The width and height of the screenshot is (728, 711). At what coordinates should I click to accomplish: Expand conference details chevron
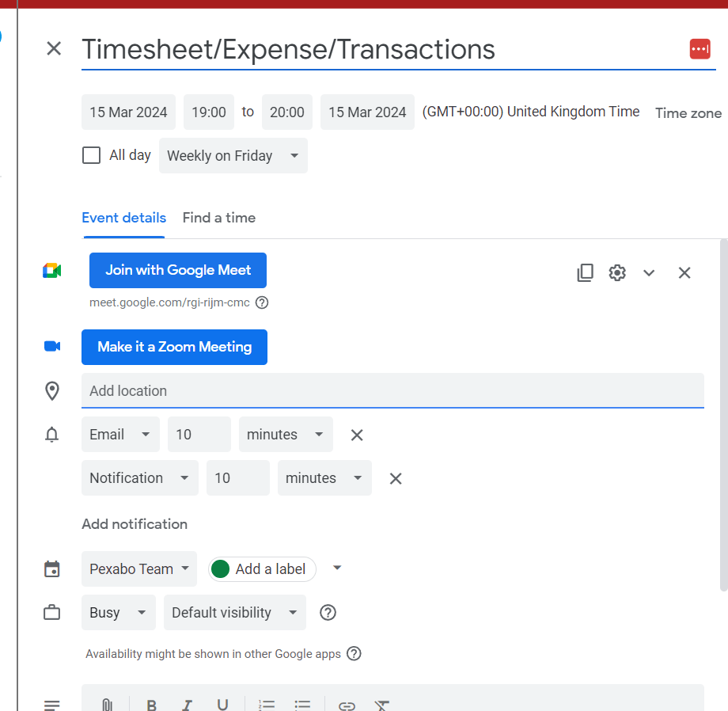[x=649, y=272]
